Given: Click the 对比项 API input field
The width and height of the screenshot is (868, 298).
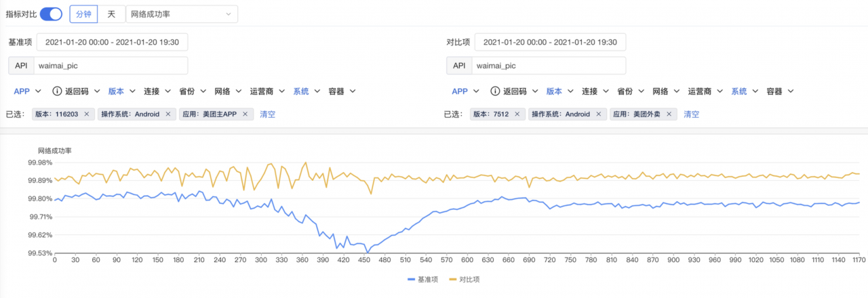Looking at the screenshot, I should pos(548,66).
